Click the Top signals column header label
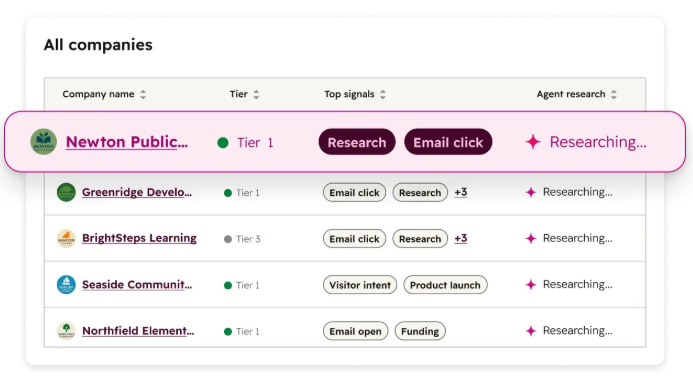Image resolution: width=693 pixels, height=378 pixels. coord(349,94)
